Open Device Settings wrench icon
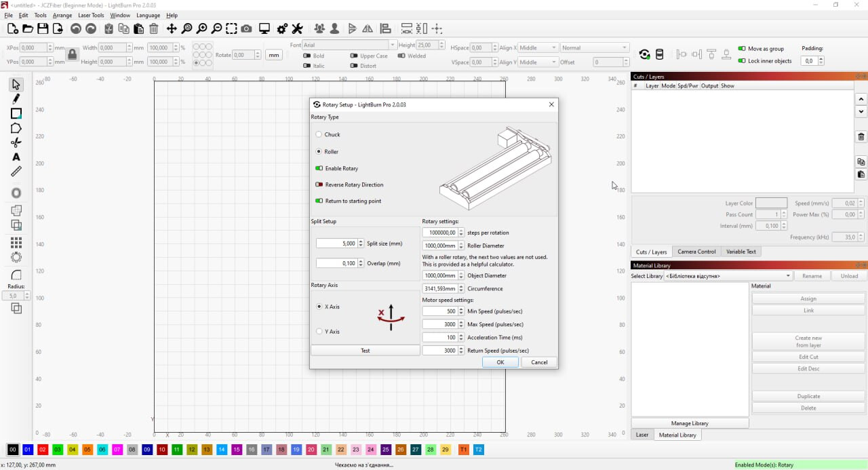The height and width of the screenshot is (470, 868). [x=297, y=28]
